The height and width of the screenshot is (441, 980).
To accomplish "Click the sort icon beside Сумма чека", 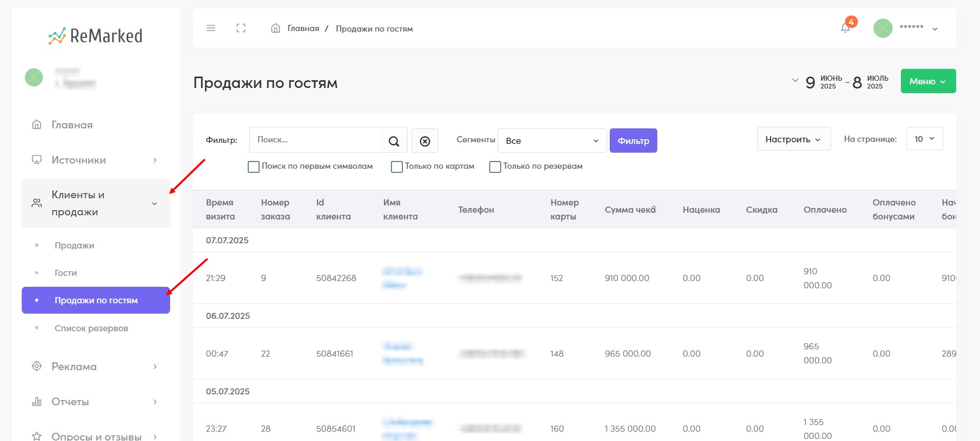I will coord(654,210).
